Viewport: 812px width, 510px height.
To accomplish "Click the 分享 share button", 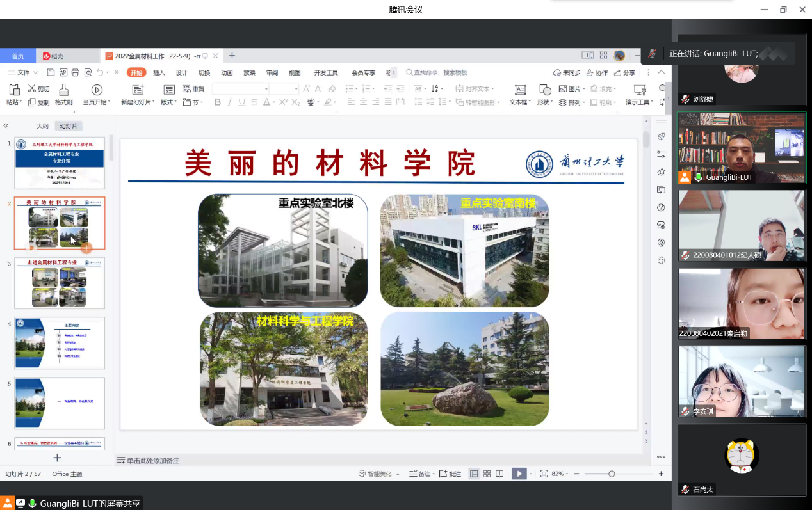I will (x=624, y=73).
